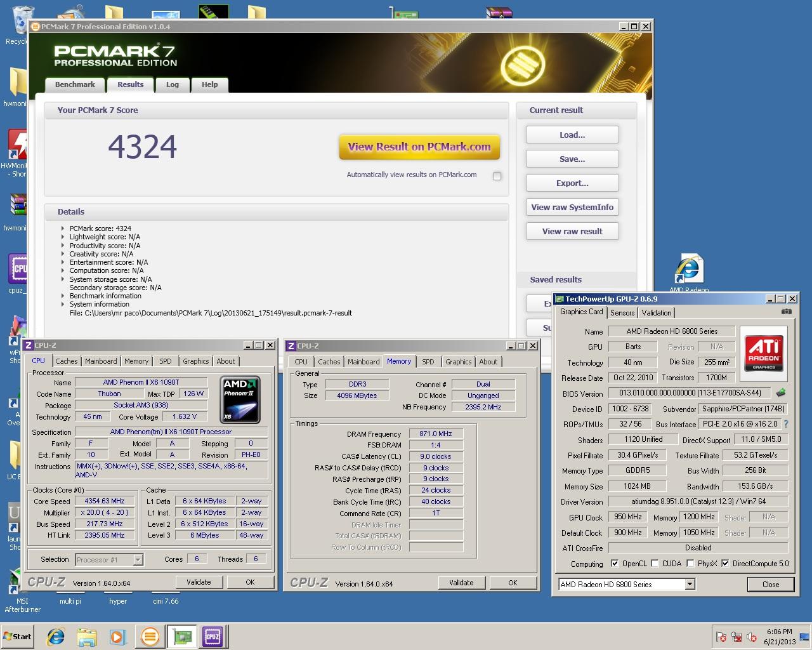Screen dimensions: 812x650
Task: Click the Load... button
Action: pos(572,135)
